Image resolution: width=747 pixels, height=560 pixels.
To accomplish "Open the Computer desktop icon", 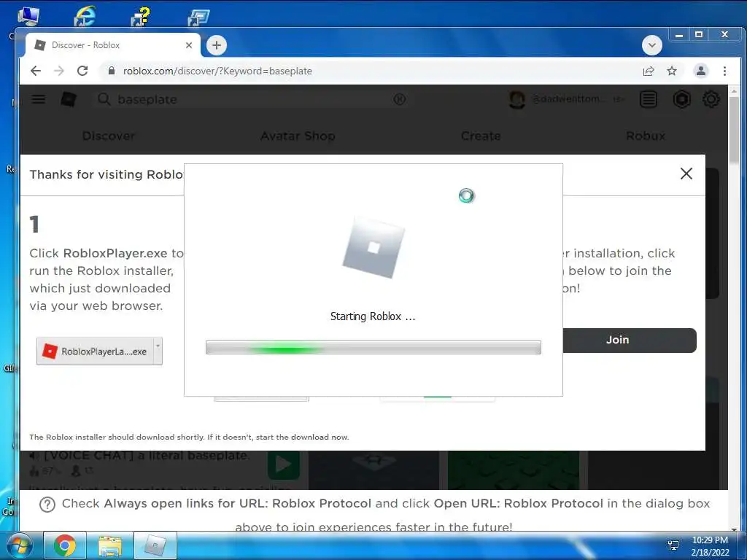I will (x=28, y=15).
